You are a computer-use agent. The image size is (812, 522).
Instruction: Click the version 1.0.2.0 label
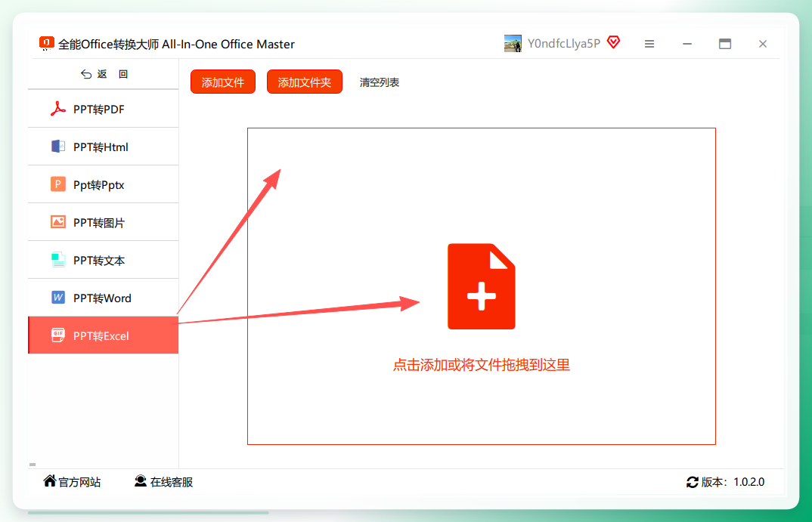pyautogui.click(x=733, y=482)
